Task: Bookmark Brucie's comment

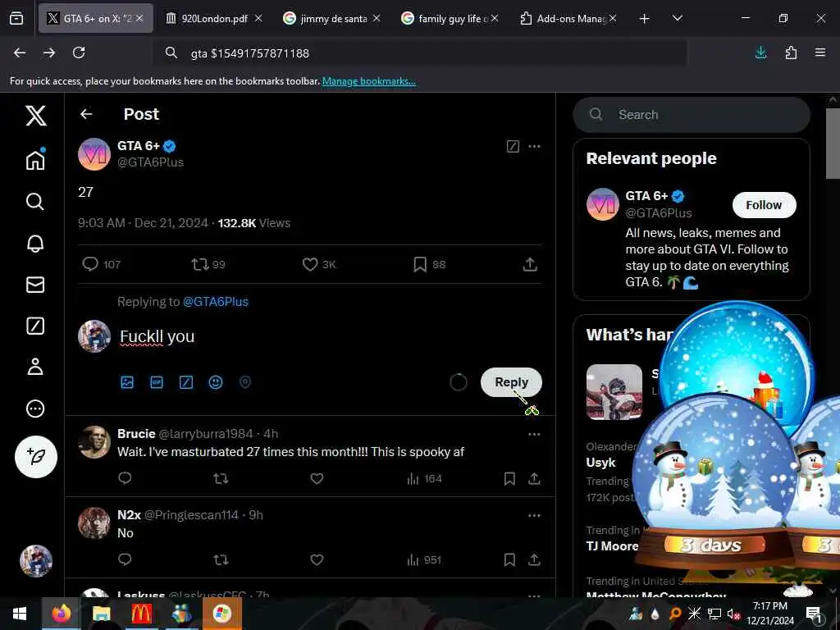Action: 509,478
